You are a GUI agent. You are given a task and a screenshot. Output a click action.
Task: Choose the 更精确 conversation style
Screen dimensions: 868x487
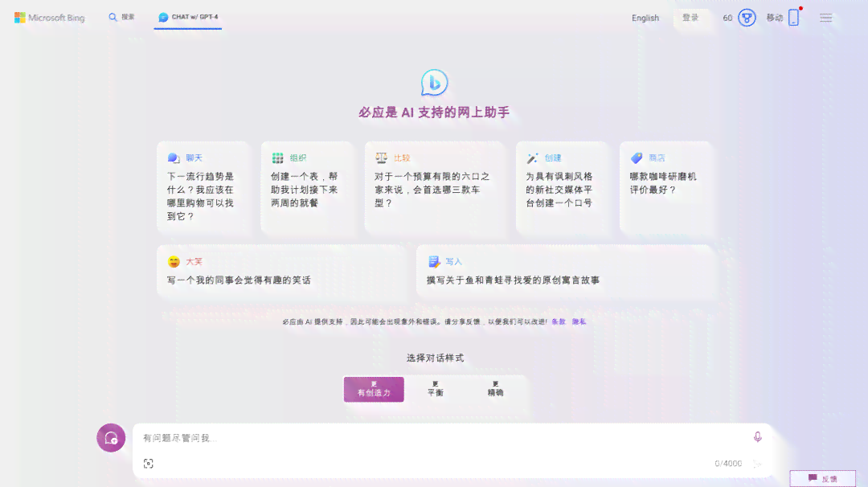(495, 389)
